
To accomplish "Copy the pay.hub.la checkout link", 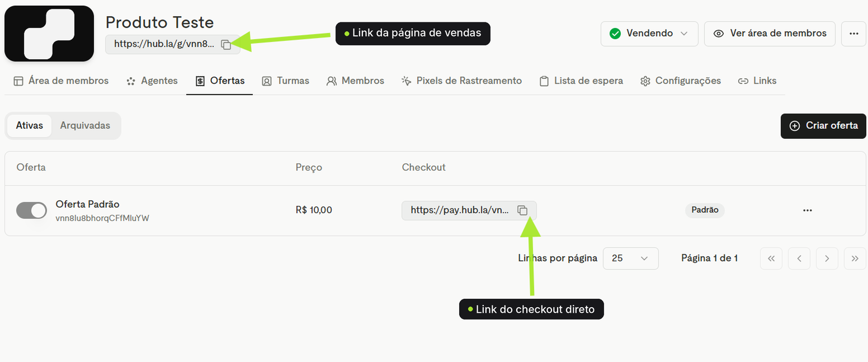I will [522, 210].
